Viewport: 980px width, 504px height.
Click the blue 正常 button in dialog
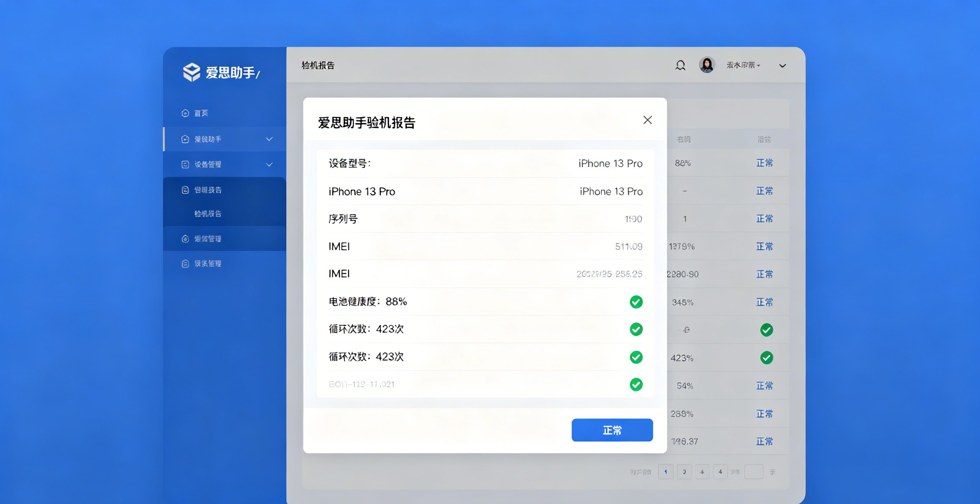pos(612,430)
